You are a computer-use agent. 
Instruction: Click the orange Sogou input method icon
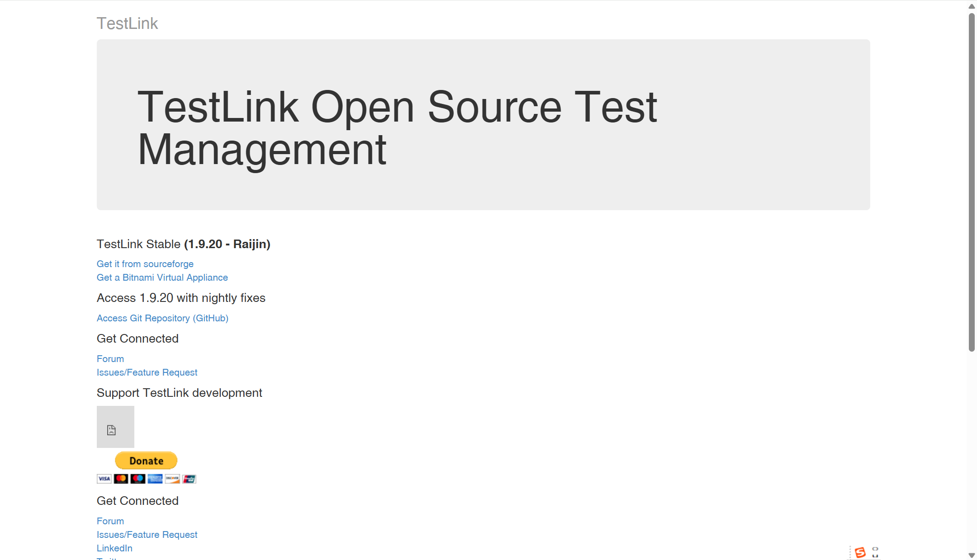[x=860, y=552]
